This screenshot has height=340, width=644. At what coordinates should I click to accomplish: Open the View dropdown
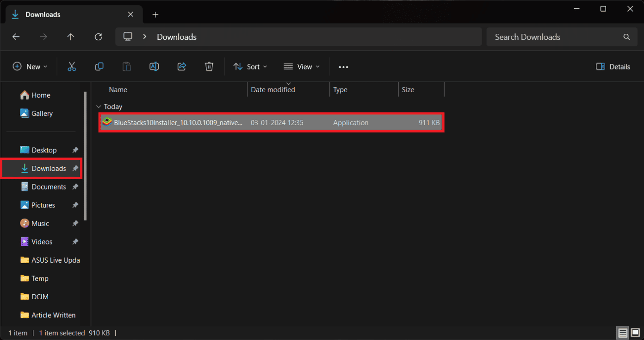pos(301,66)
